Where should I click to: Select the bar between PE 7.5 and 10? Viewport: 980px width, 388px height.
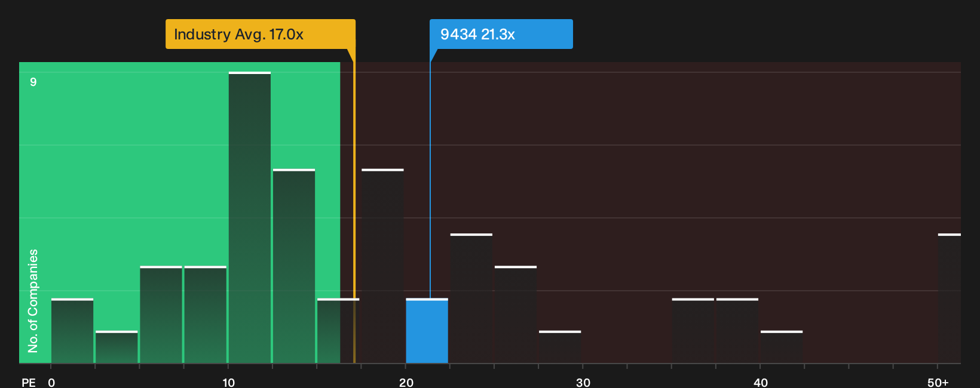(206, 315)
